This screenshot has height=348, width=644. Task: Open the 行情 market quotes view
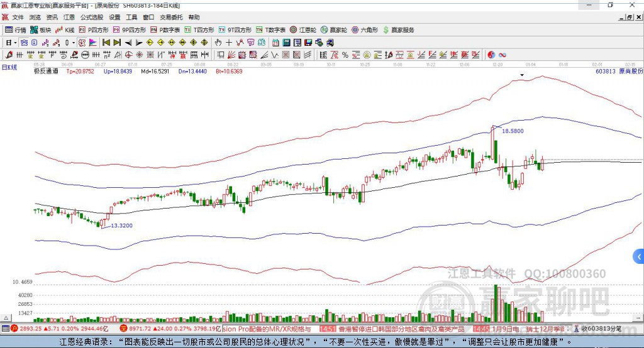(15, 30)
